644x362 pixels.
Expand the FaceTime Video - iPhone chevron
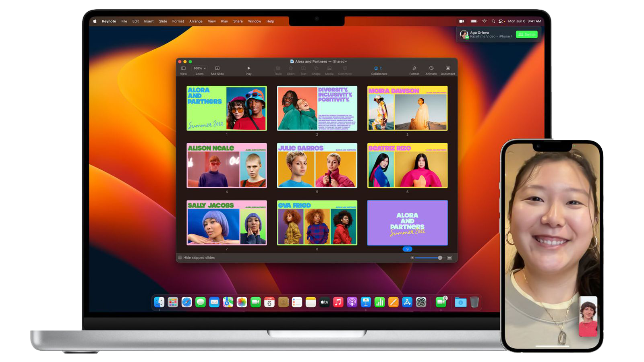tap(511, 37)
